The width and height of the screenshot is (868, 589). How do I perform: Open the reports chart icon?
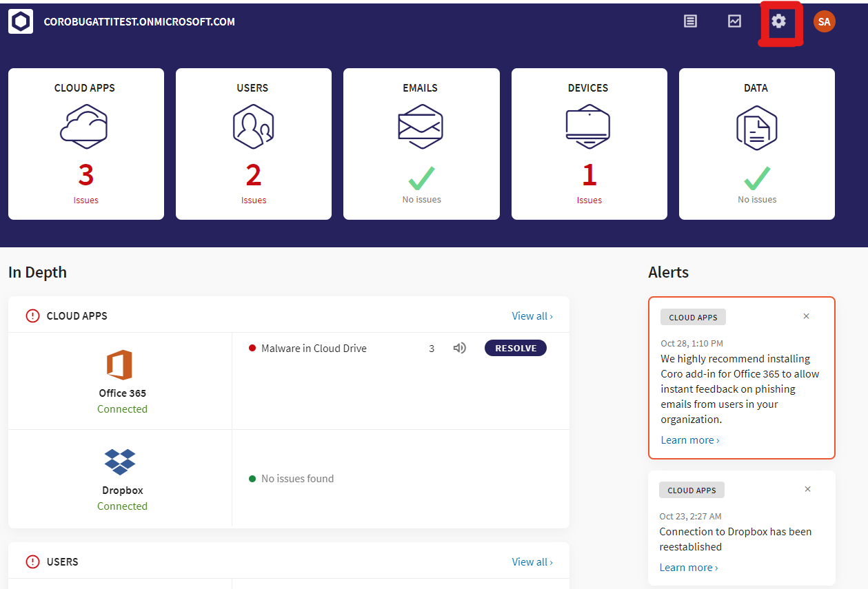click(734, 21)
